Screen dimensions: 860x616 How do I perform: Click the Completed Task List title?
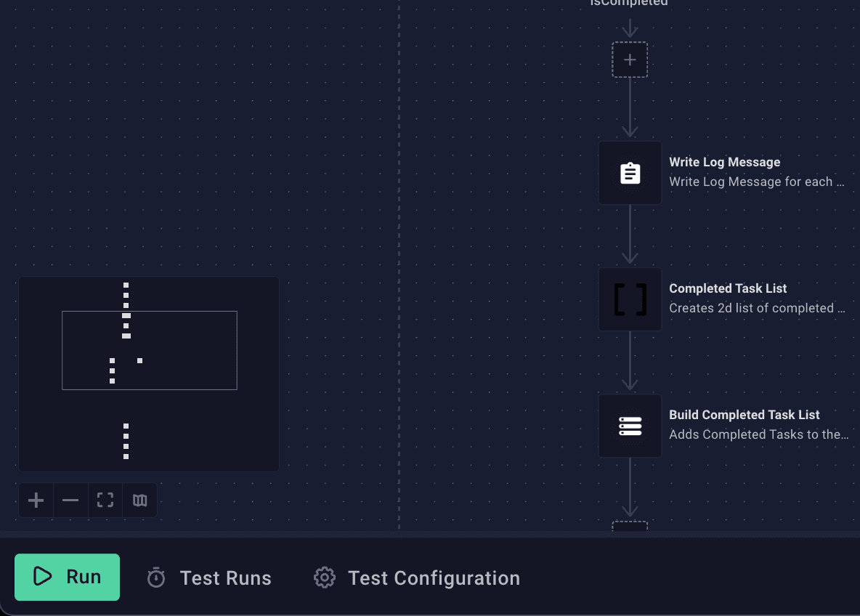[x=728, y=288]
